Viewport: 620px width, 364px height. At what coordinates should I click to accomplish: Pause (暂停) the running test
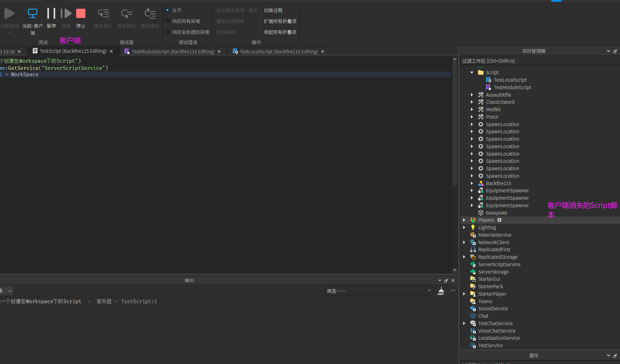point(51,13)
